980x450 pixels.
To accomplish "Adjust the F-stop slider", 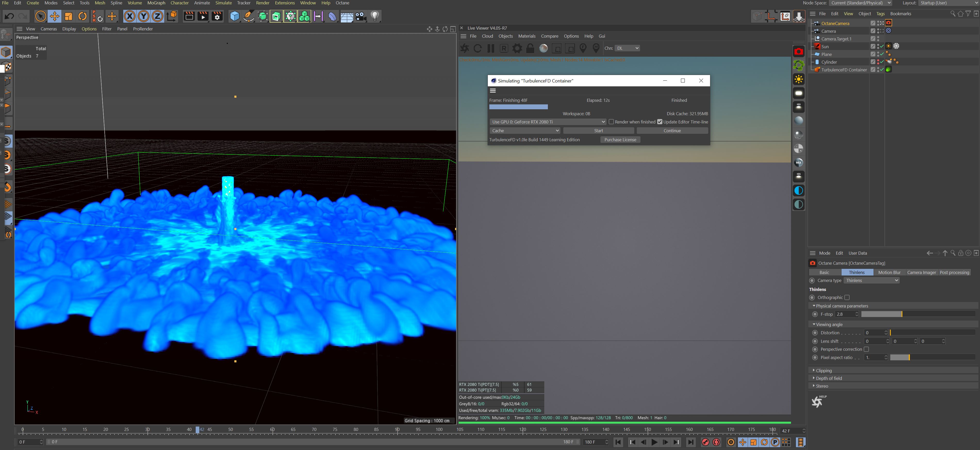I will point(902,314).
